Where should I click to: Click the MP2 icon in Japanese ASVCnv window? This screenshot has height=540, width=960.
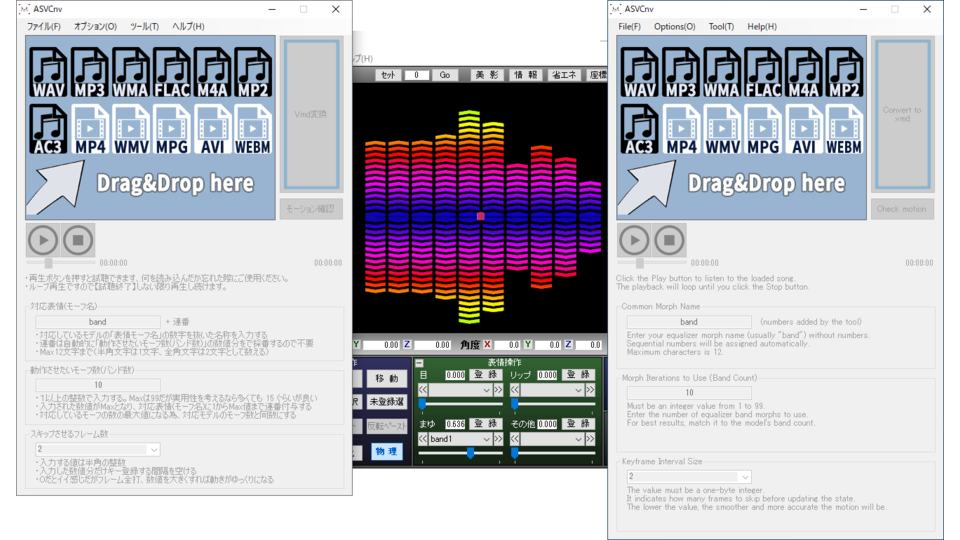253,72
